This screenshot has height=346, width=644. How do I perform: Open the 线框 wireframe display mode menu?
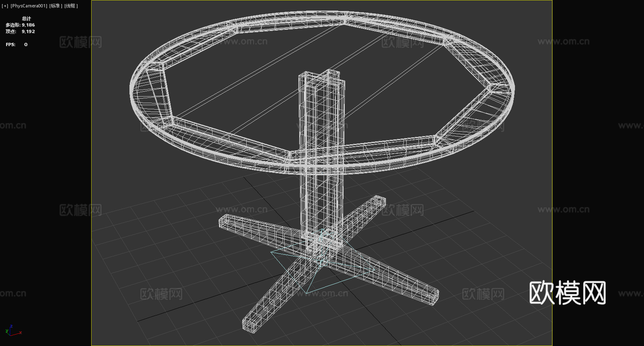pyautogui.click(x=71, y=6)
